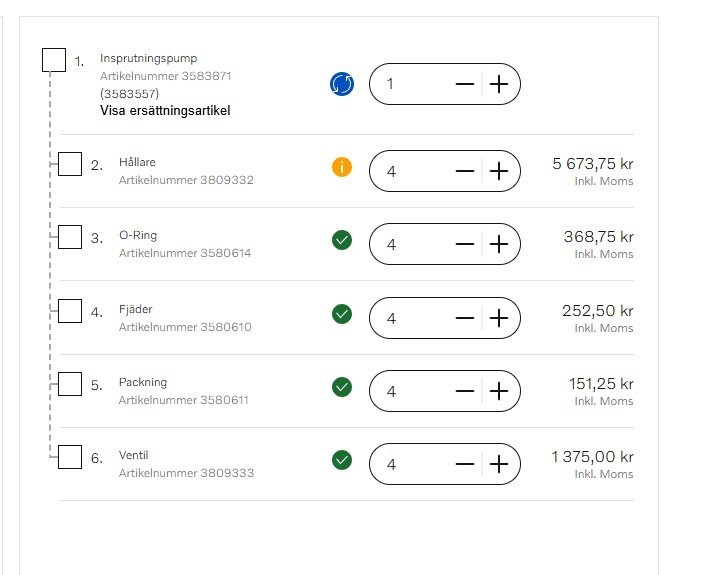Viewport: 727px width, 575px height.
Task: Click the blue replacement icon for Insprutningspump
Action: pos(342,84)
